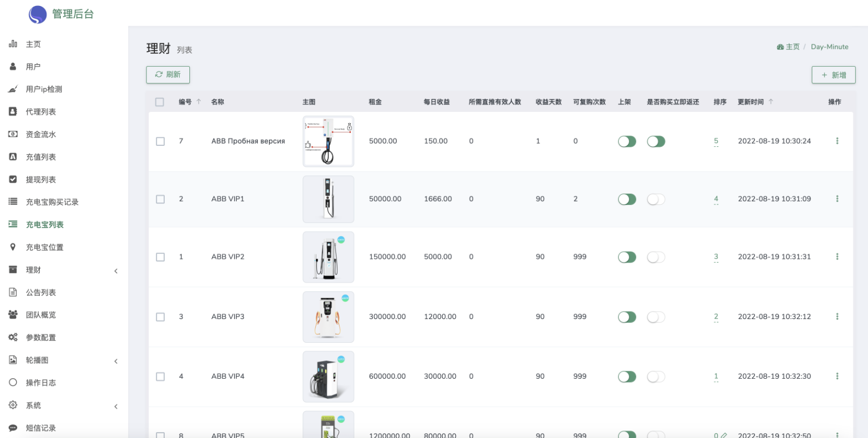Toggle 是否购买立即返还 switch for ABB Пробная версия
Image resolution: width=868 pixels, height=438 pixels.
tap(656, 142)
